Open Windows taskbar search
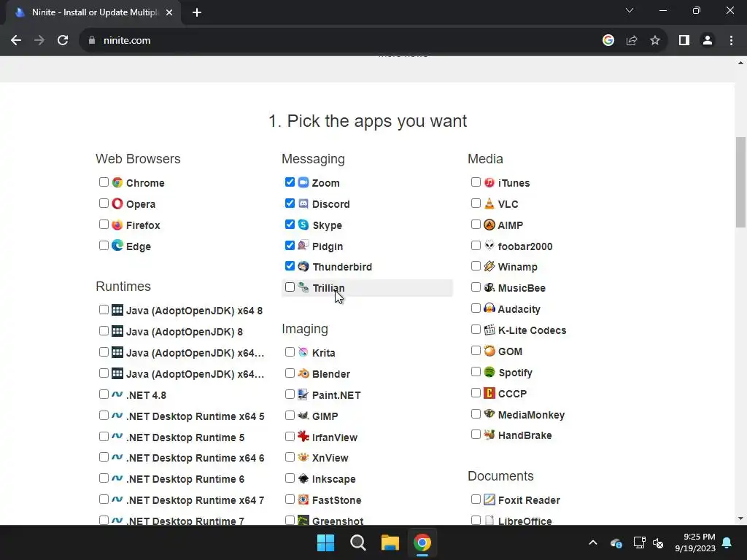The height and width of the screenshot is (560, 747). (357, 542)
